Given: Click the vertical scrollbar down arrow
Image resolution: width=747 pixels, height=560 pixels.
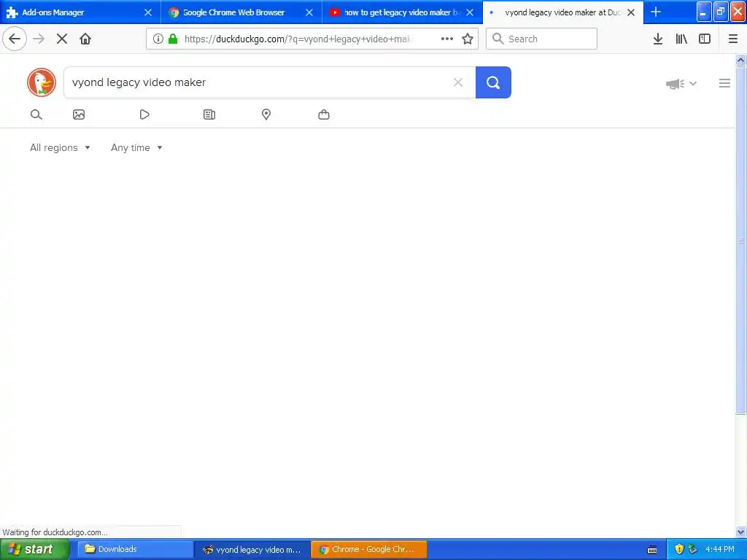Looking at the screenshot, I should [740, 532].
